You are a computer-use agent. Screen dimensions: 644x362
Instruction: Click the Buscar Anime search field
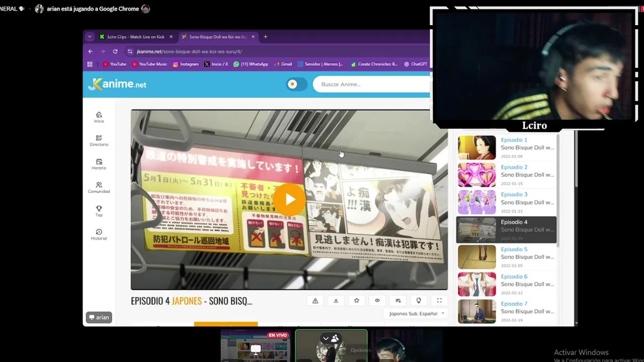371,84
